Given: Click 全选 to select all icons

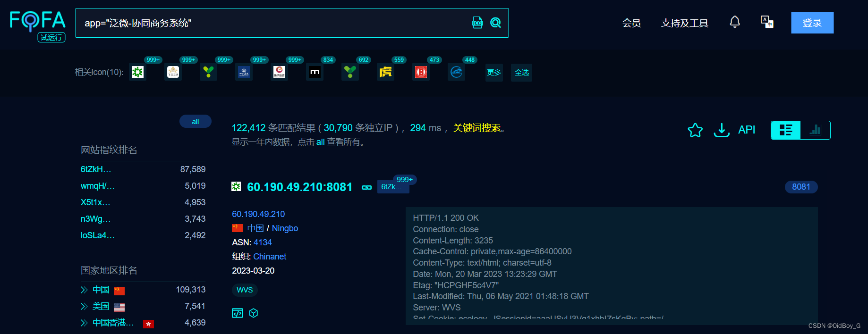Looking at the screenshot, I should point(522,72).
